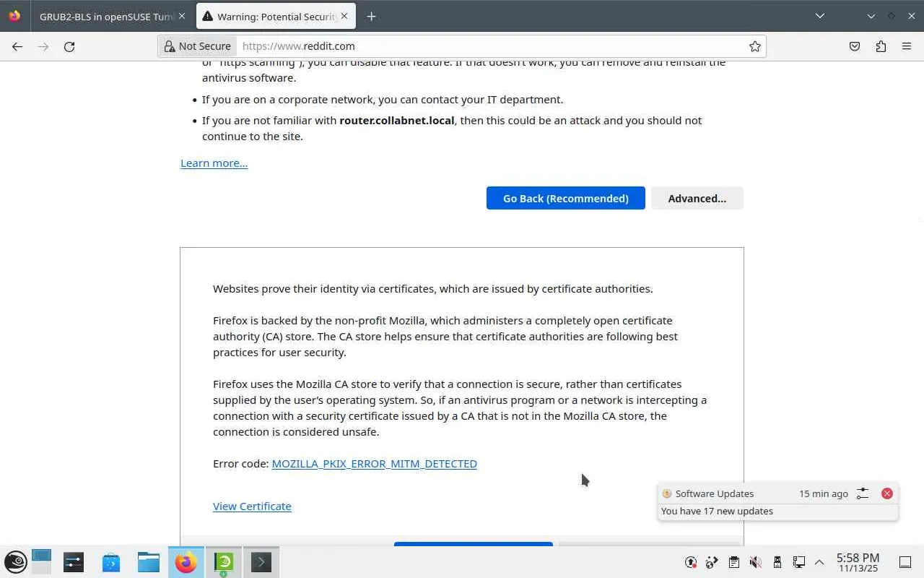The height and width of the screenshot is (578, 924).
Task: Click the tray icon right of the updates icon
Action: pos(712,562)
